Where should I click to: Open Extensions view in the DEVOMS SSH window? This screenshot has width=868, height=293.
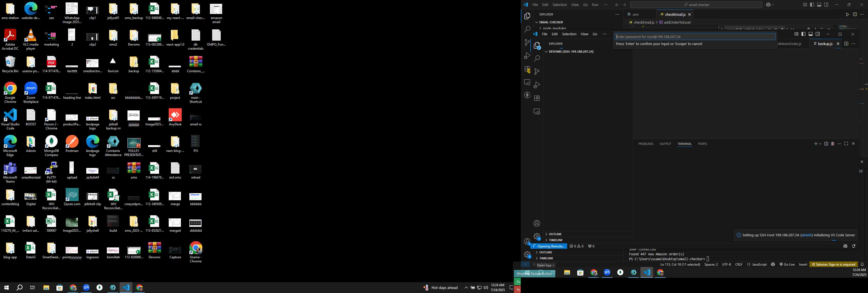(x=537, y=98)
